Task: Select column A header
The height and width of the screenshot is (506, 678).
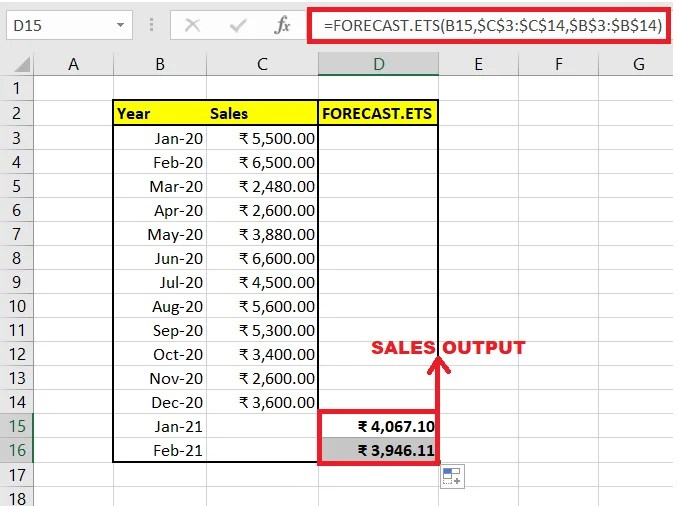Action: pyautogui.click(x=74, y=64)
